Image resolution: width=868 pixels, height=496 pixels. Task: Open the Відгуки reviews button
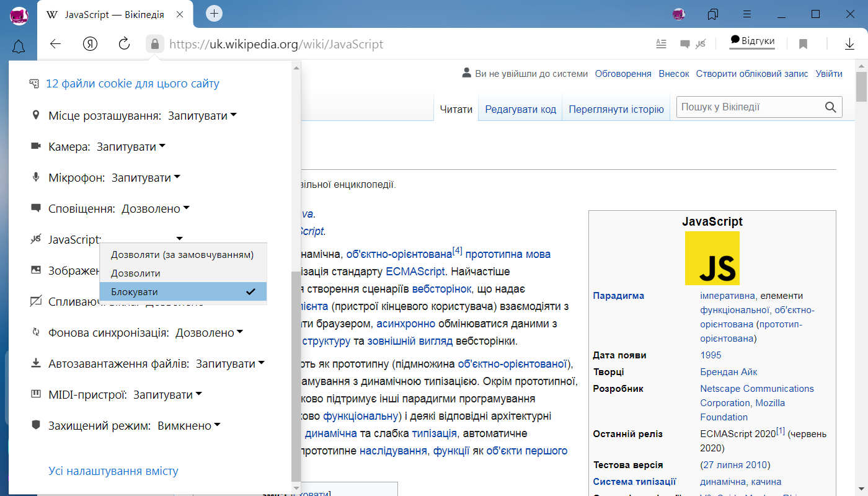(x=752, y=41)
